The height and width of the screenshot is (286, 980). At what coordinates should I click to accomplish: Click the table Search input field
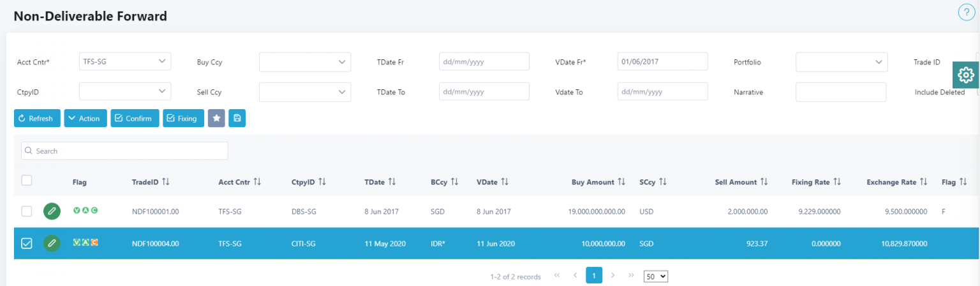[124, 151]
